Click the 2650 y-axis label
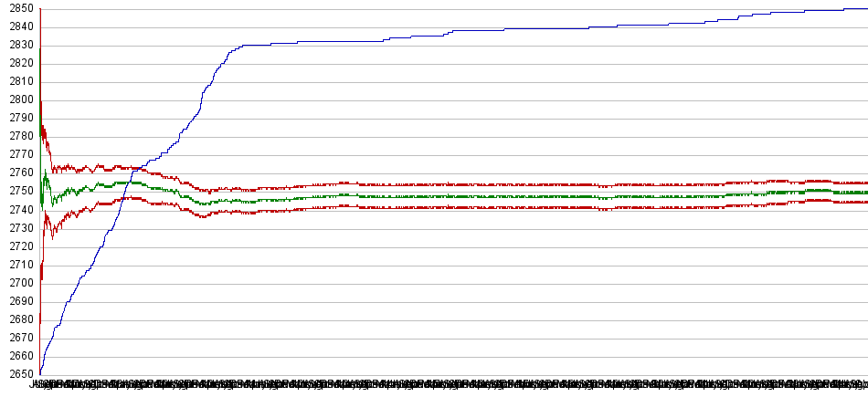 click(x=18, y=374)
